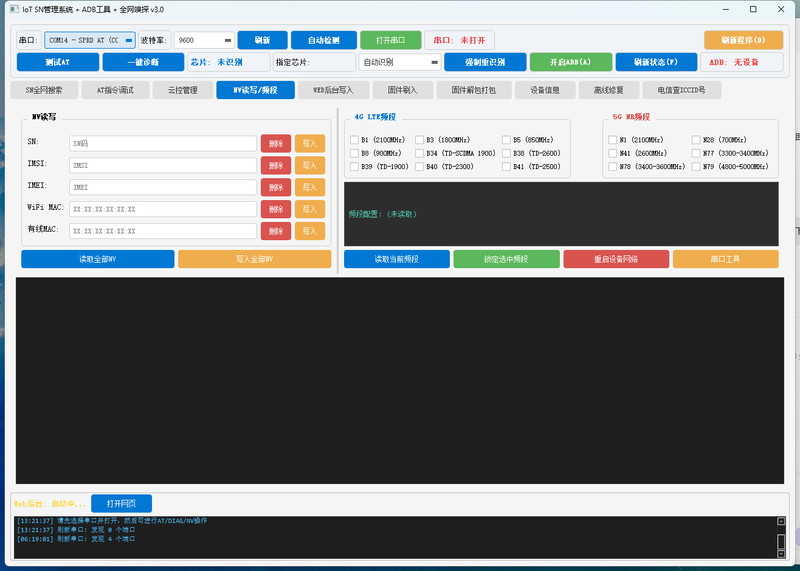
Task: Click the log scrollbar down arrow
Action: click(781, 554)
